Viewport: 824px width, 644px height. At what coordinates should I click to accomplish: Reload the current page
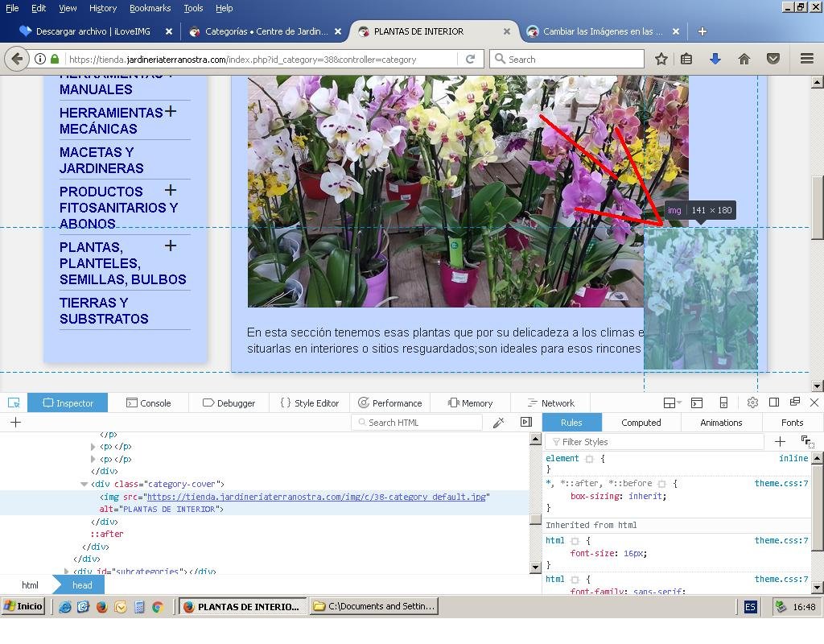coord(470,59)
